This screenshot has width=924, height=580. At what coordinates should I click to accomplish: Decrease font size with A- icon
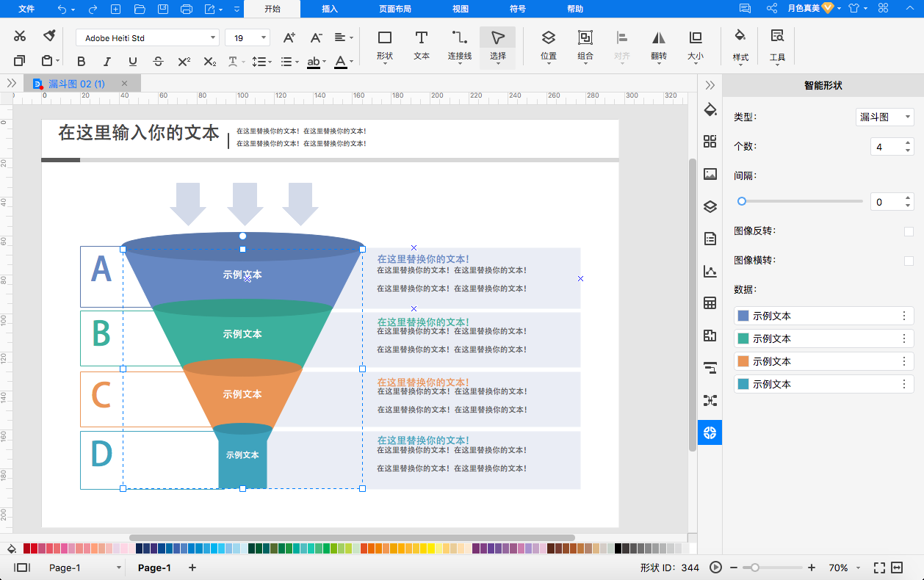(x=316, y=37)
